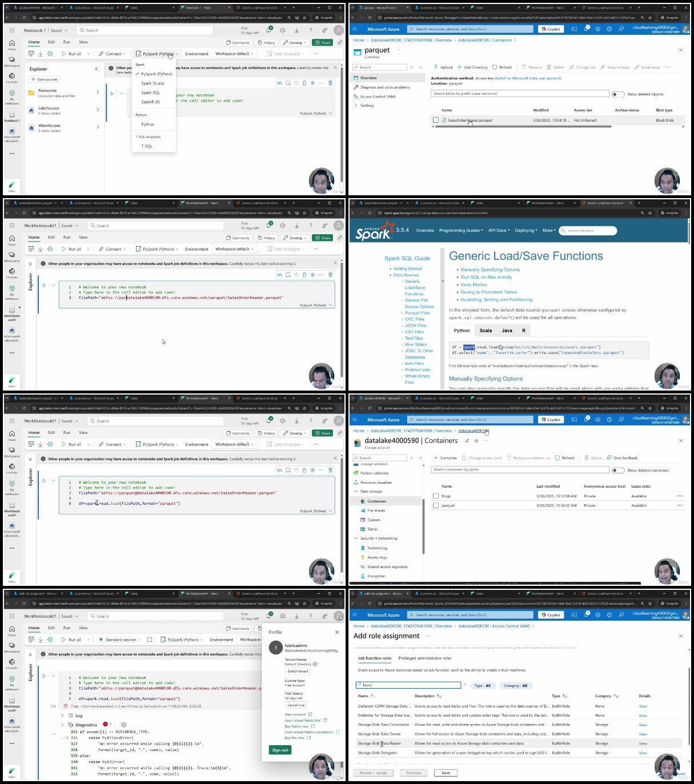Click Restore containers in Containers toolbar
The width and height of the screenshot is (694, 784).
[x=528, y=457]
